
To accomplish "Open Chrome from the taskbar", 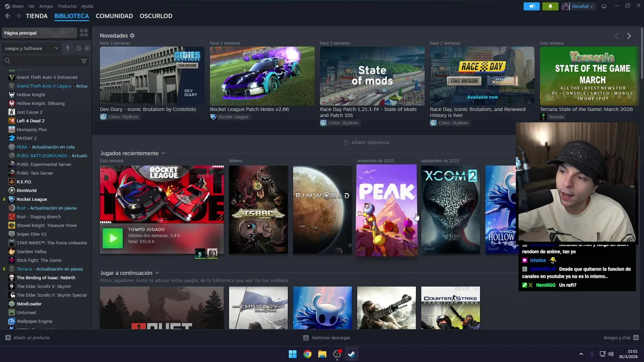I will pyautogui.click(x=307, y=354).
